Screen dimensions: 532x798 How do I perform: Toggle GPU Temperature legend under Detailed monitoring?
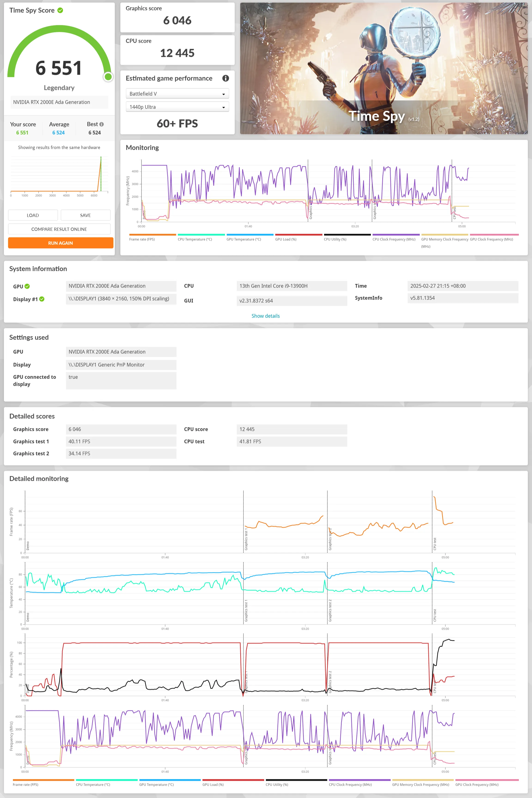(x=170, y=783)
